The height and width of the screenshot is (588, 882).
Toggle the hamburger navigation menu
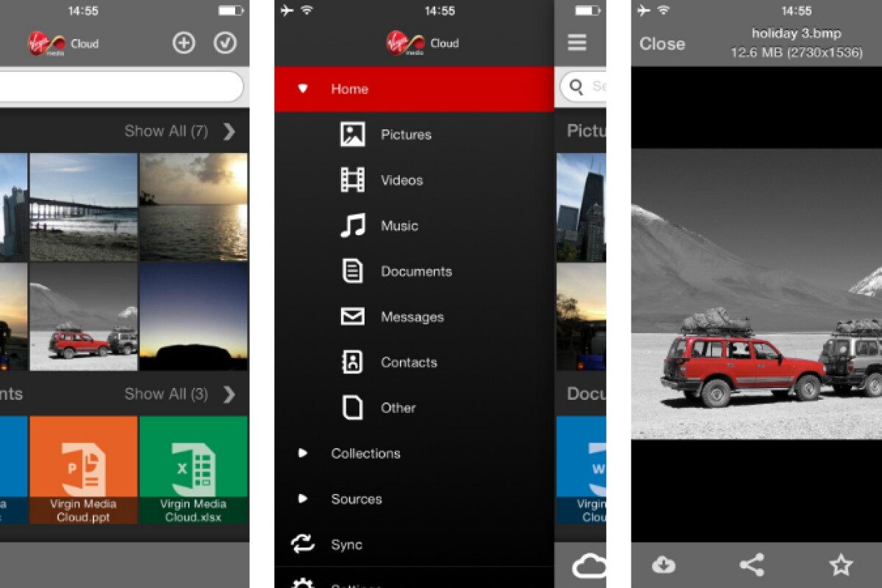(x=578, y=42)
